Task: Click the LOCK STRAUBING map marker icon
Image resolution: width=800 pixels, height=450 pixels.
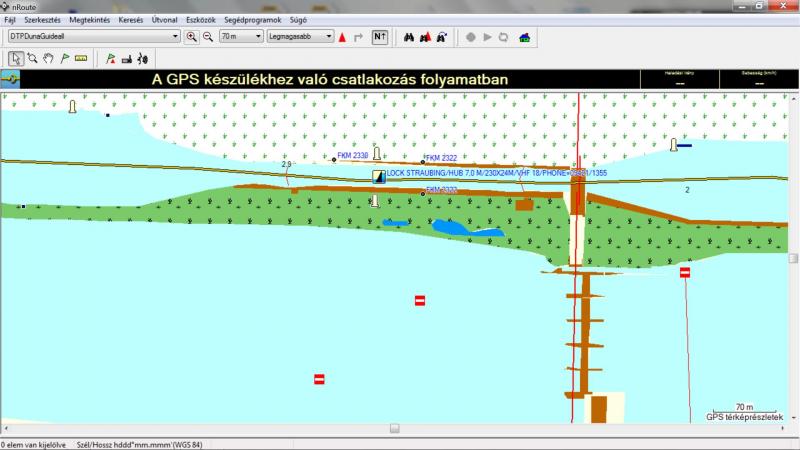Action: point(379,176)
